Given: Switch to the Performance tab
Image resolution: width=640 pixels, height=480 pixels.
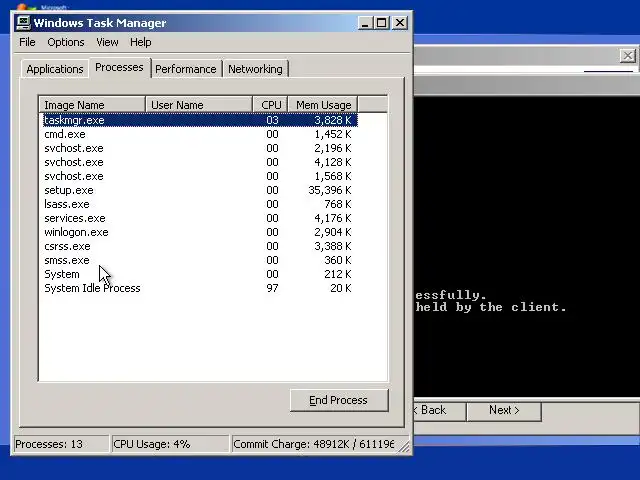Looking at the screenshot, I should (186, 69).
